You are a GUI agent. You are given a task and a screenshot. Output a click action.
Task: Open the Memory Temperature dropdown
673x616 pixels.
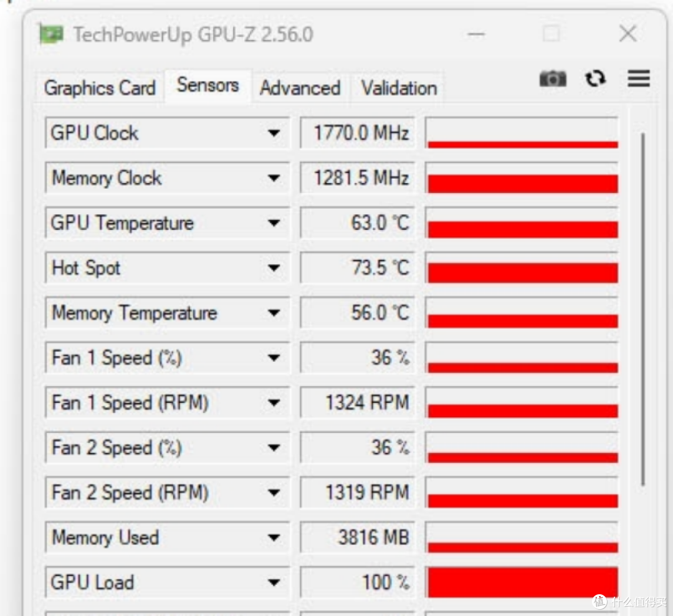274,313
